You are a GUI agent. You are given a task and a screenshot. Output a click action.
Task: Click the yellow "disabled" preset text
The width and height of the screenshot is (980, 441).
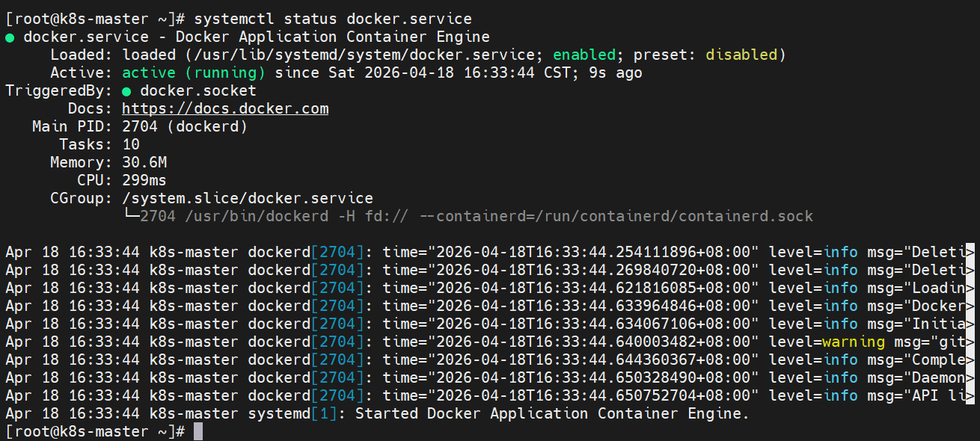tap(741, 55)
